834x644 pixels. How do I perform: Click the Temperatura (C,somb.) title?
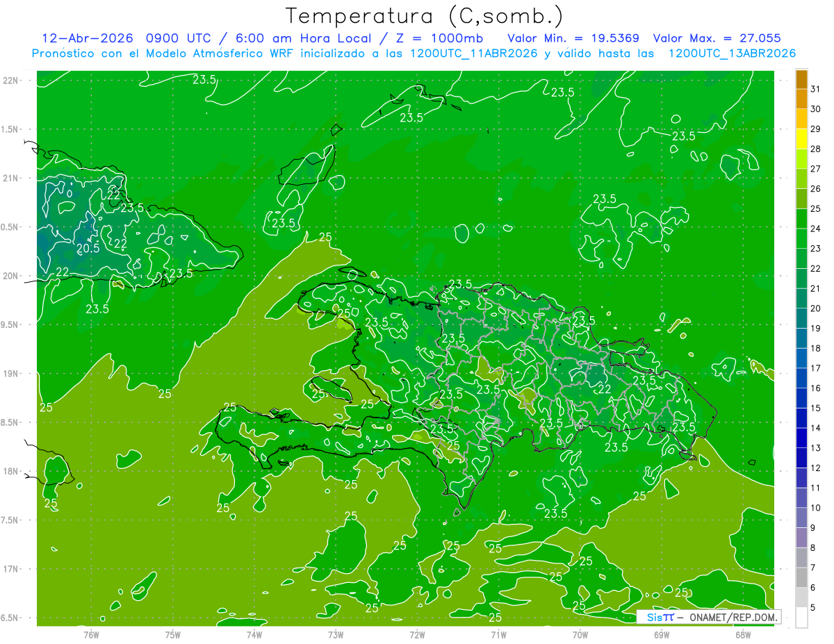click(425, 15)
